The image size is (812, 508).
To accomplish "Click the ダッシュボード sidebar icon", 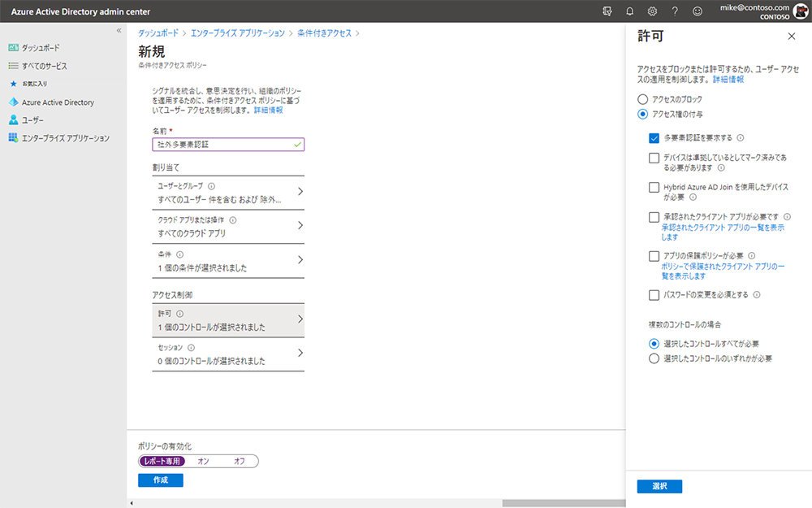I will [x=14, y=48].
